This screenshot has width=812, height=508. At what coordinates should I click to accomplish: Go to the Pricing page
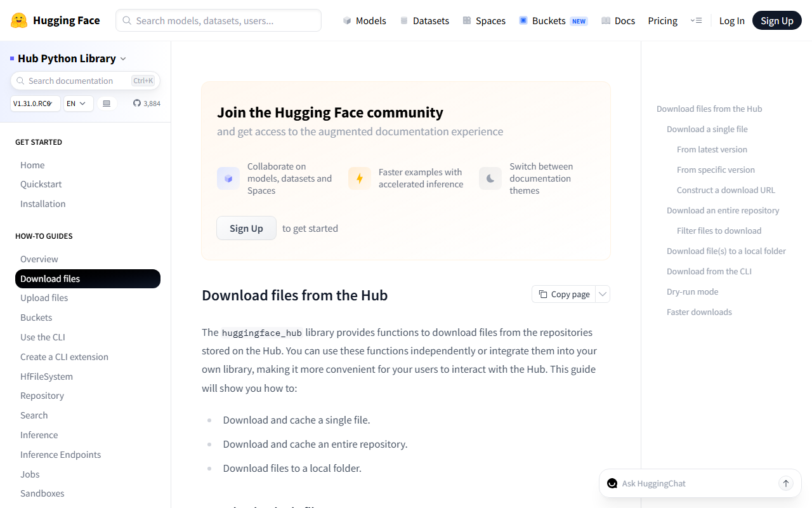point(663,21)
